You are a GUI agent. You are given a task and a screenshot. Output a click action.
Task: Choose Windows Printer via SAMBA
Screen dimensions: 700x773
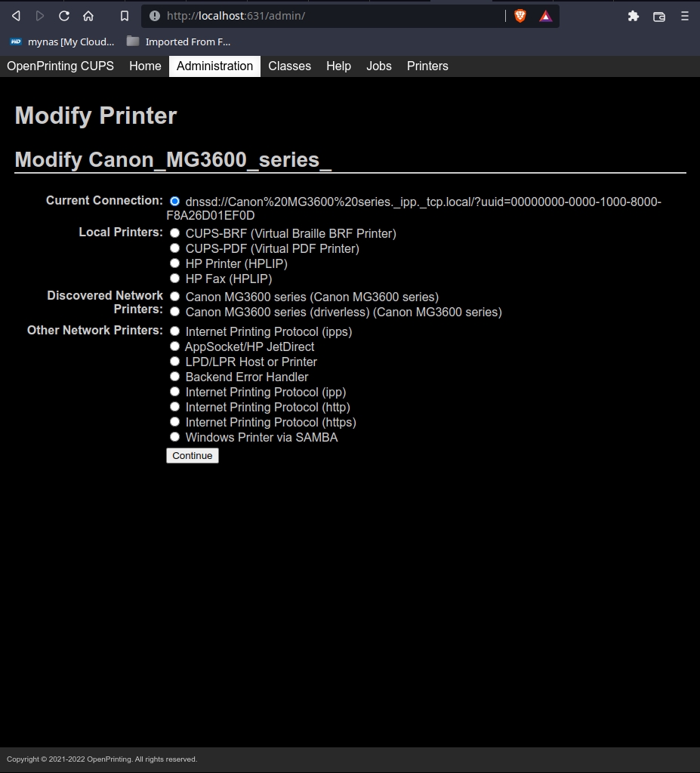[174, 437]
